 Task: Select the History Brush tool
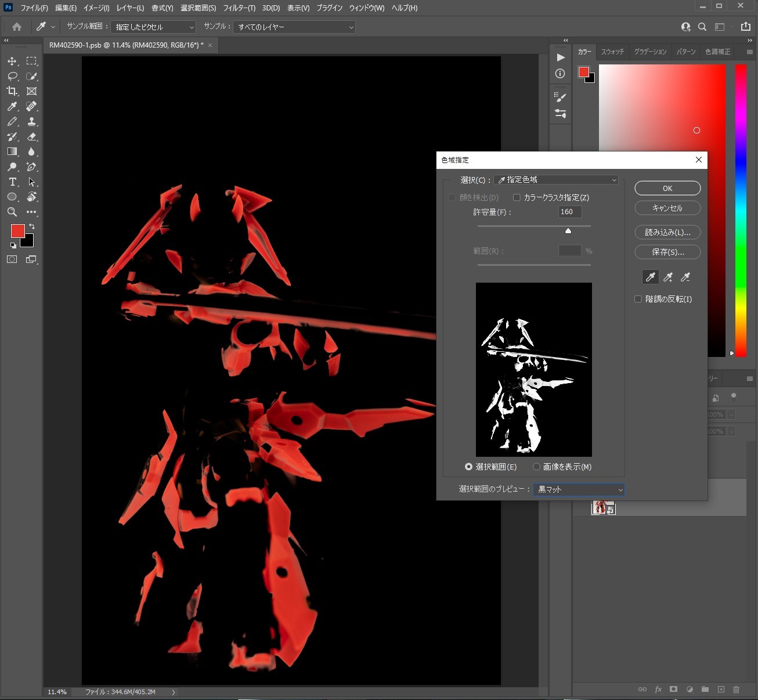(12, 136)
